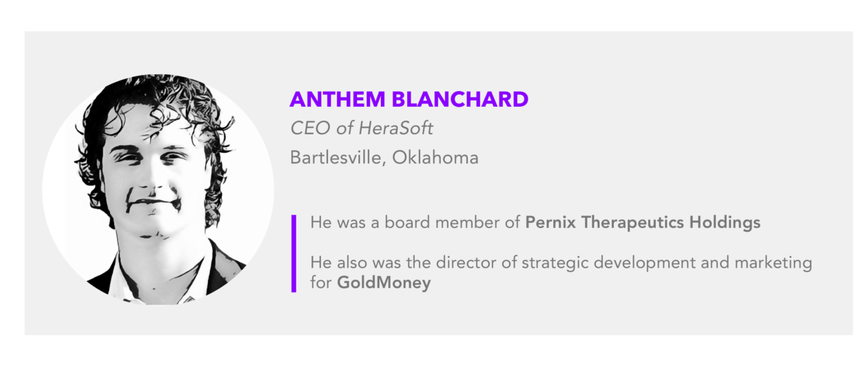The height and width of the screenshot is (381, 868).
Task: Click the circular portrait of Anthem Blanchard
Action: (x=158, y=189)
